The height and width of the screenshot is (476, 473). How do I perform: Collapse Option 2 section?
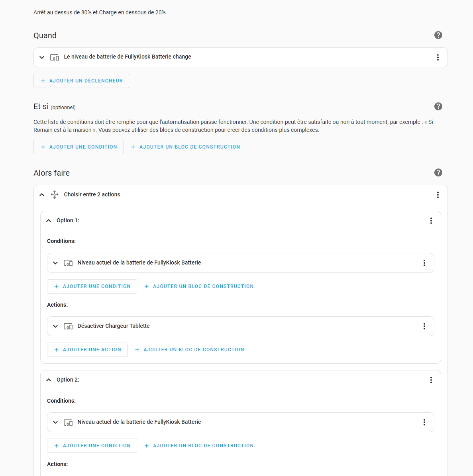[x=49, y=380]
